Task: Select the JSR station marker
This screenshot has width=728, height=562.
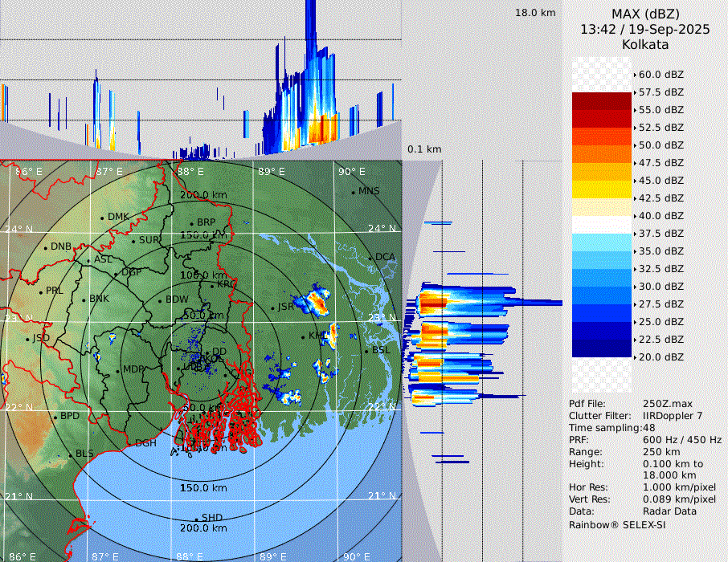Action: tap(273, 307)
